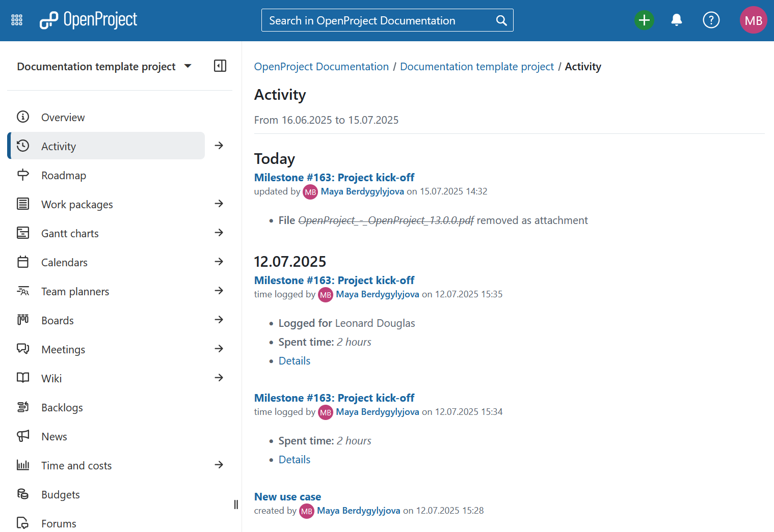Image resolution: width=774 pixels, height=532 pixels.
Task: Click the Forums icon
Action: 23,523
